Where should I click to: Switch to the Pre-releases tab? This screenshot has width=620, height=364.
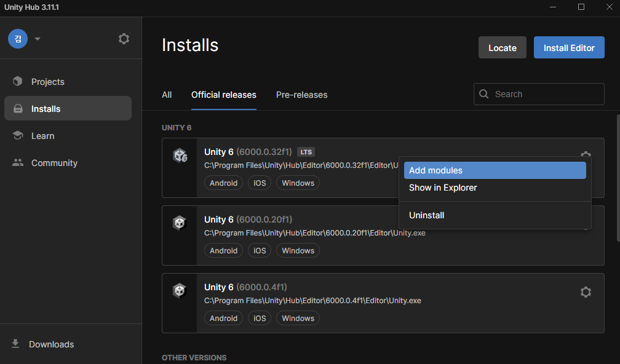click(301, 95)
